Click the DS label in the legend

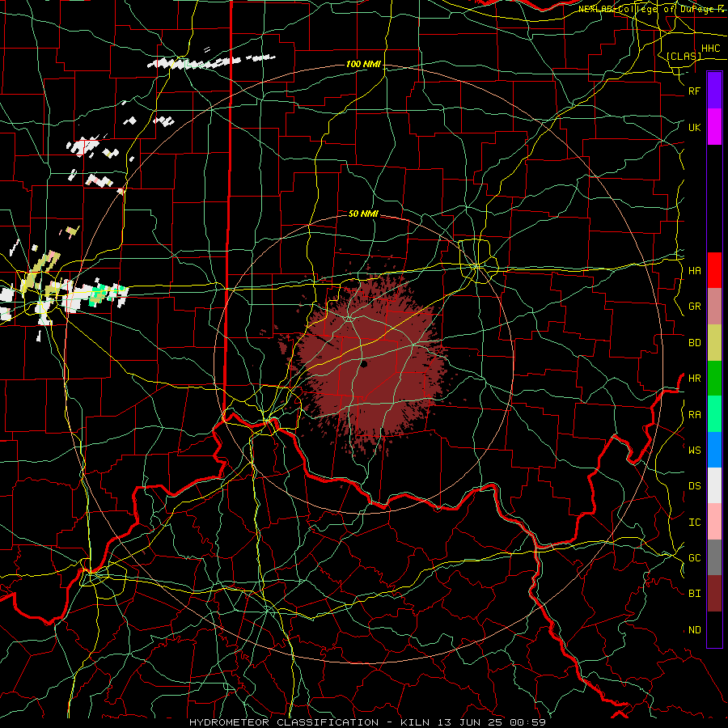695,486
